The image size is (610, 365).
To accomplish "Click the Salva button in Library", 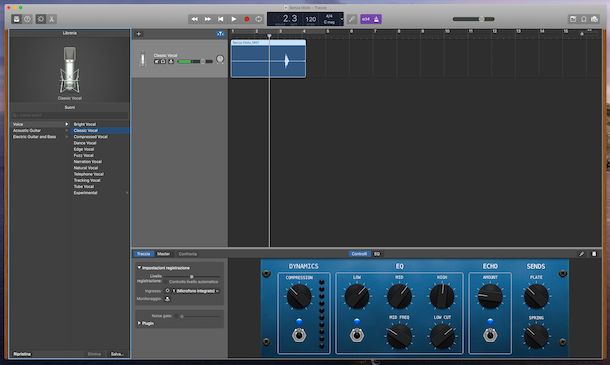I will (117, 354).
